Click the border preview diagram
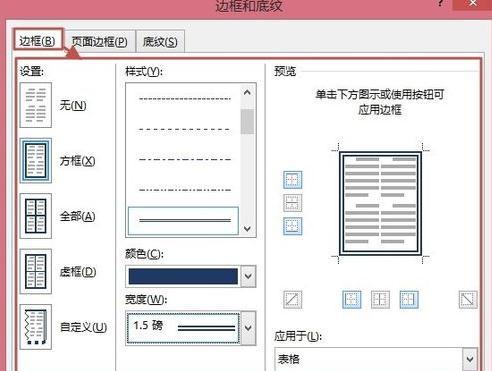Screen dimensions: 492x371 click(380, 203)
